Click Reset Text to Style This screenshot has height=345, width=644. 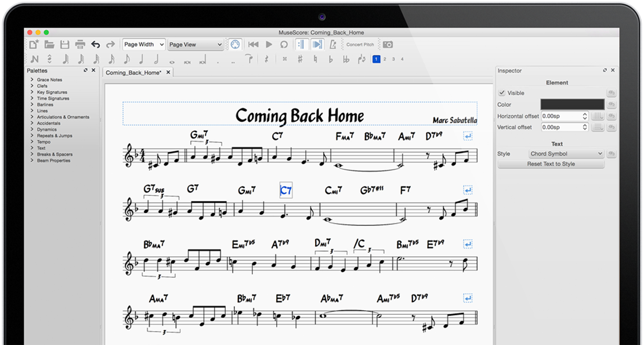coord(550,164)
